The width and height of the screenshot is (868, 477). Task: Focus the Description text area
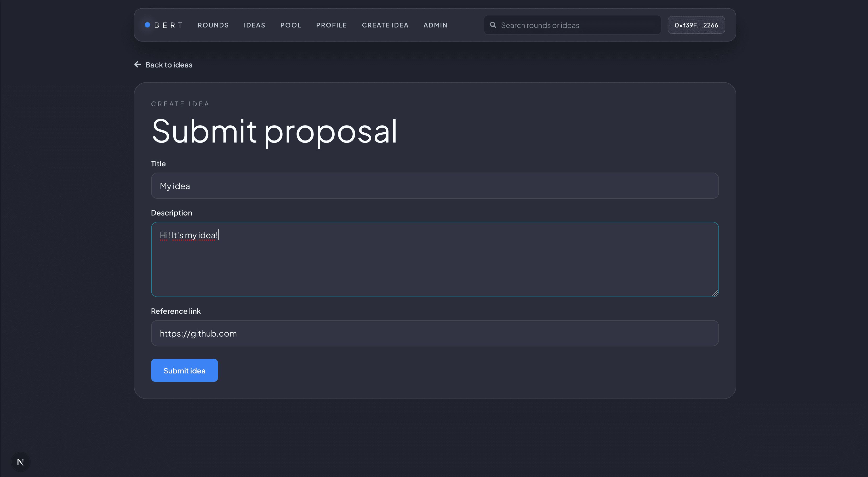435,263
